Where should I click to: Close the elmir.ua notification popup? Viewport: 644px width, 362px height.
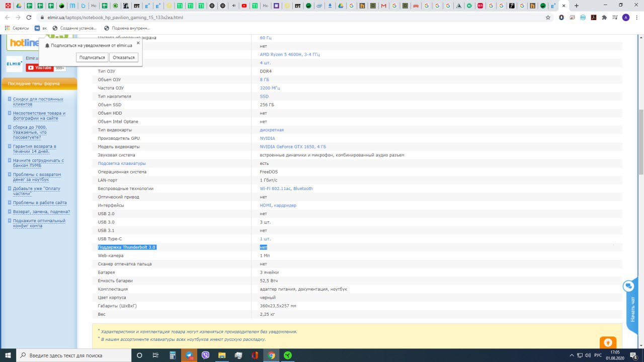click(138, 43)
